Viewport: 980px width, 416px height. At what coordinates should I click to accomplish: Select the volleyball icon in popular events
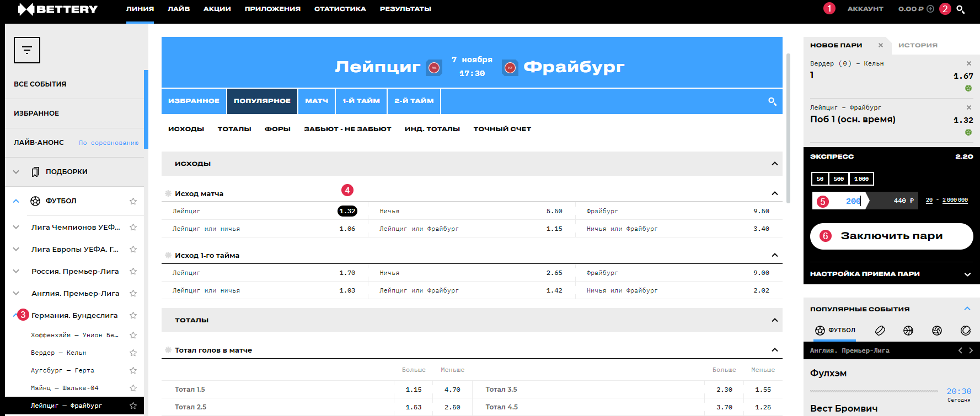[x=937, y=331]
